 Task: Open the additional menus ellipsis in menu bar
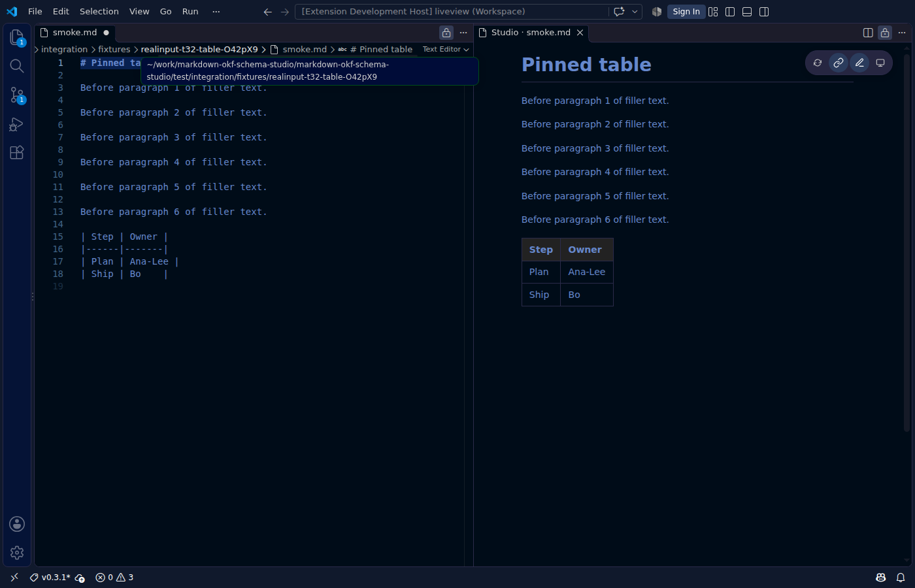click(x=216, y=12)
